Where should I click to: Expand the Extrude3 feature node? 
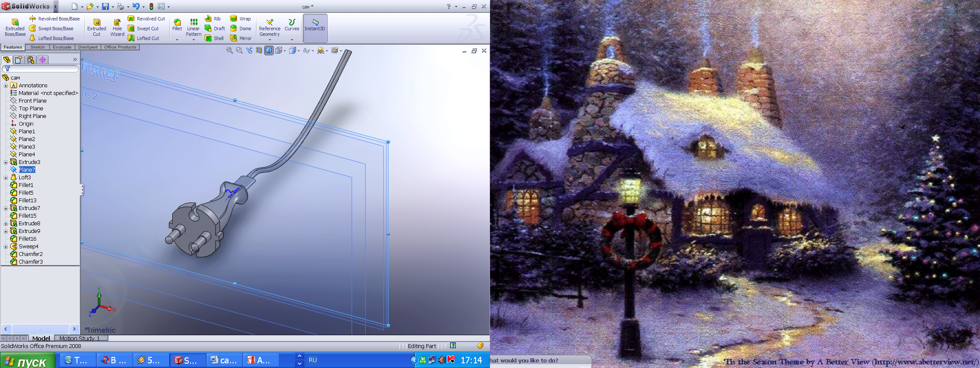[x=6, y=162]
